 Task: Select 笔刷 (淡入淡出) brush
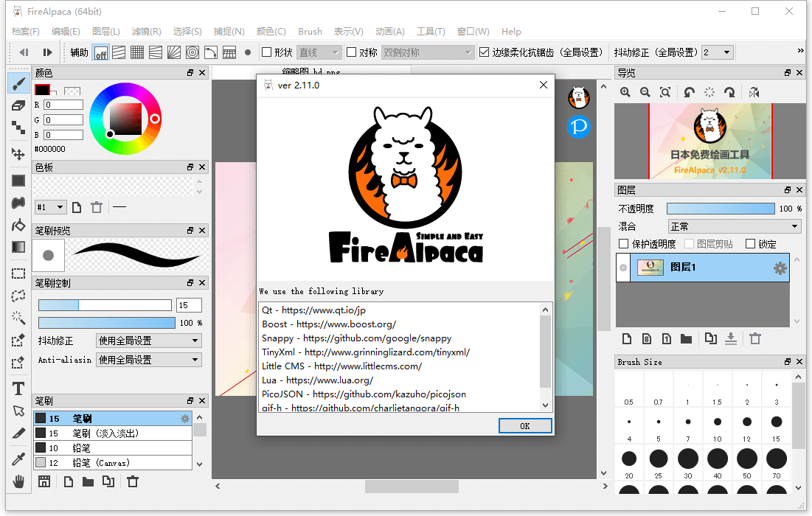[x=113, y=433]
